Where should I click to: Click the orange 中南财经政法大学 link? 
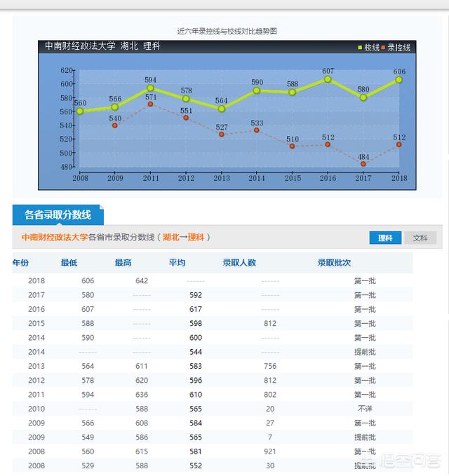[55, 237]
